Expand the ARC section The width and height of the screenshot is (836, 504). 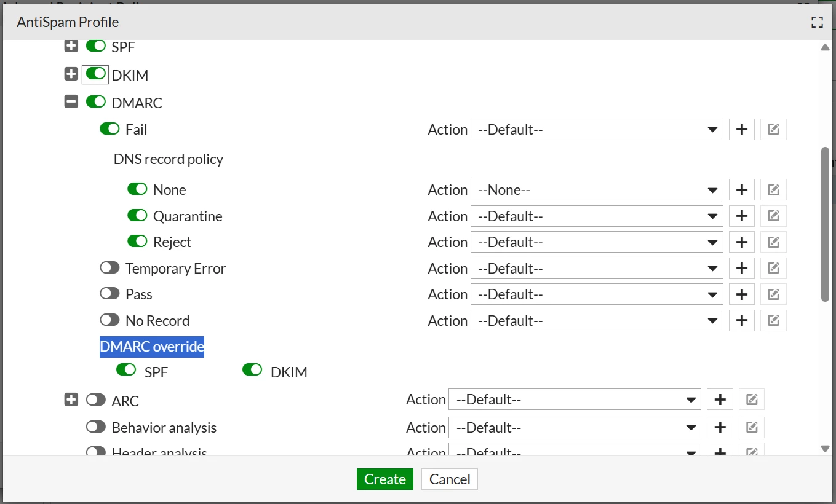[x=71, y=400]
